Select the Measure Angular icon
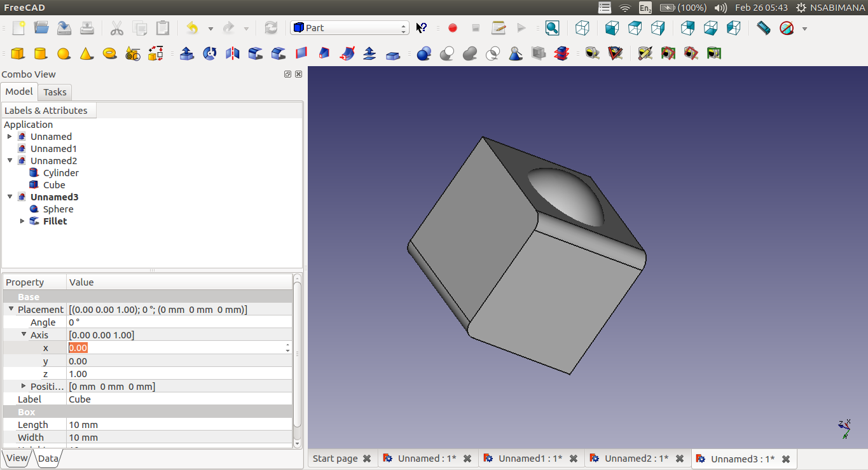The width and height of the screenshot is (868, 470). point(616,53)
